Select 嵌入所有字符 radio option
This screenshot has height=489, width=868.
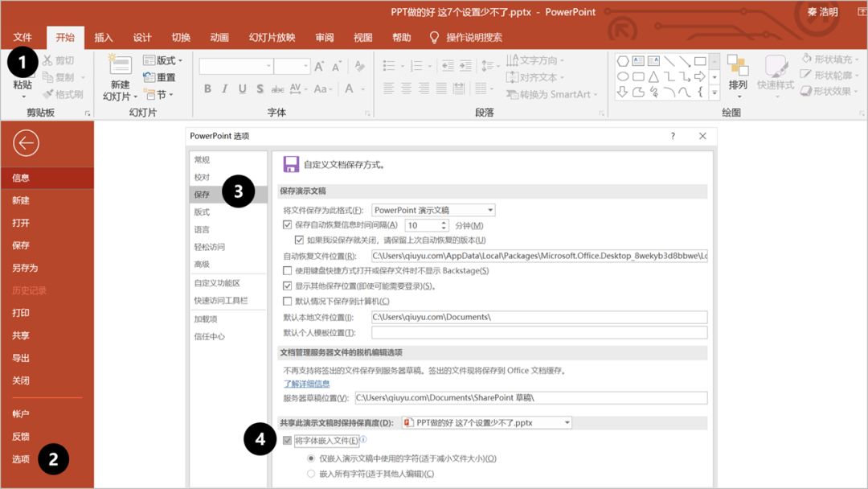311,474
